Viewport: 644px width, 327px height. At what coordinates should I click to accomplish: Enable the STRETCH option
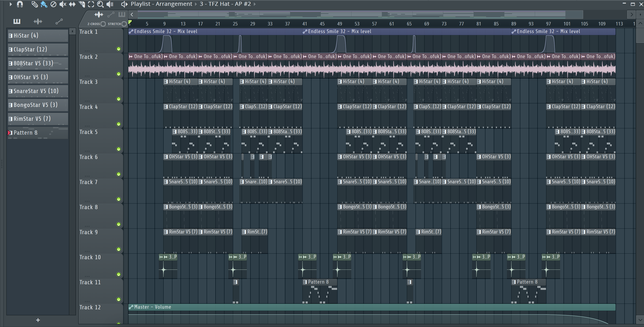coord(124,24)
